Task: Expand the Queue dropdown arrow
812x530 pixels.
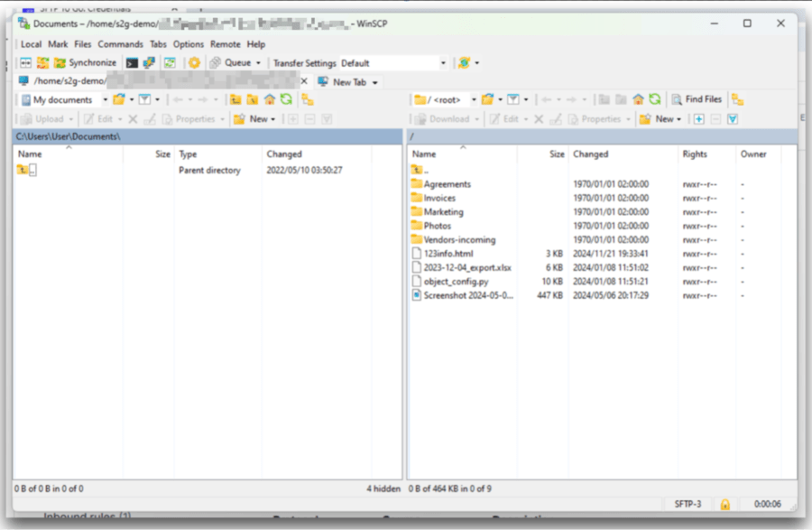Action: [x=259, y=62]
